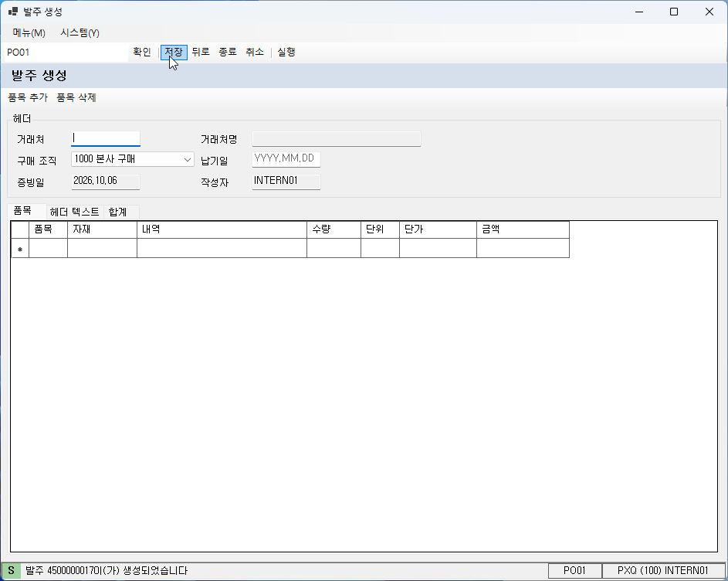Click the 거래처명 field

[x=336, y=138]
